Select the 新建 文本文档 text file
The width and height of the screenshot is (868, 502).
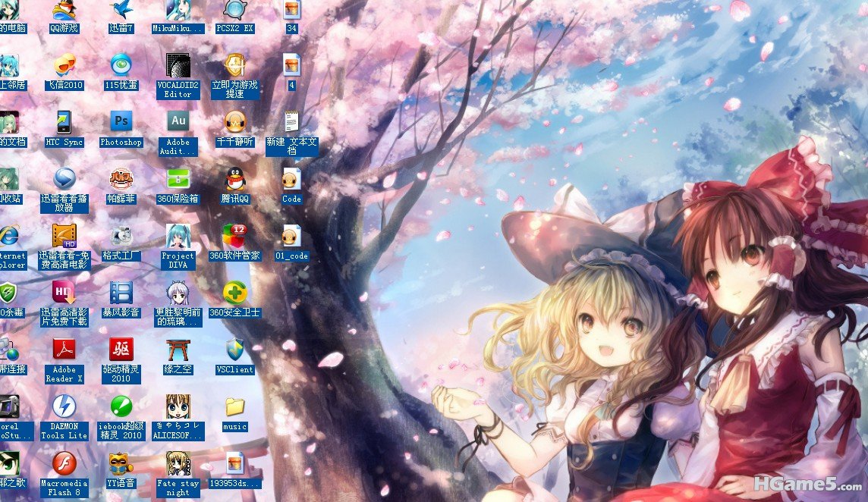pyautogui.click(x=291, y=122)
